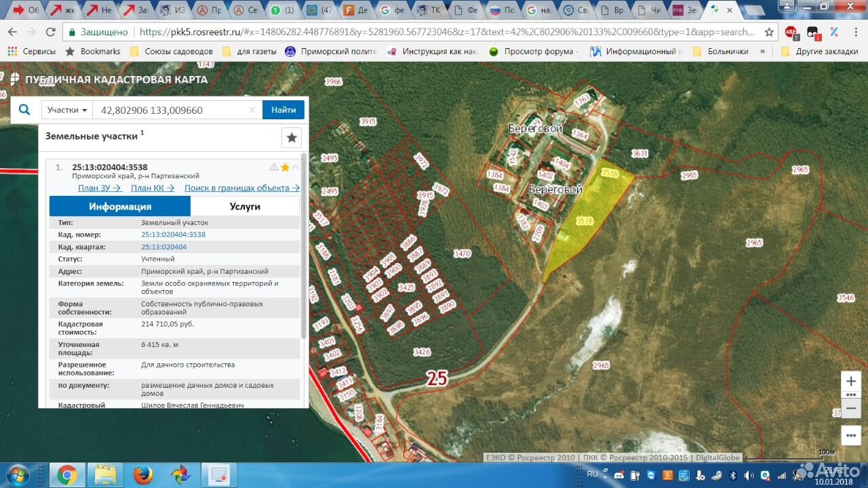The width and height of the screenshot is (868, 488).
Task: Open Поиск в границах объекта link
Action: coord(241,188)
